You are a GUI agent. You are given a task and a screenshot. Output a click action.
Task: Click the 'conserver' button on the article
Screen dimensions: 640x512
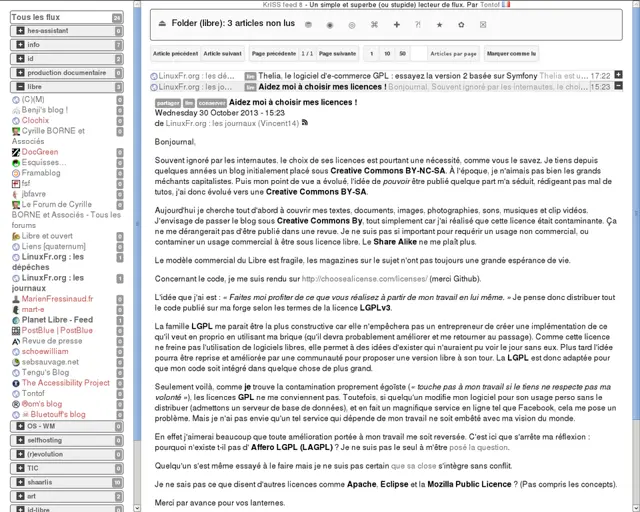pyautogui.click(x=212, y=103)
